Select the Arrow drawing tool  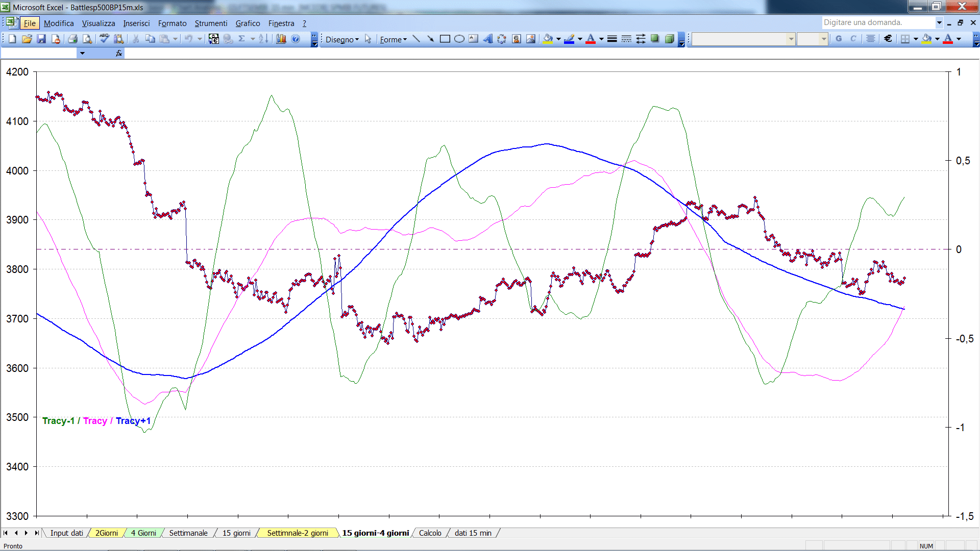[430, 39]
